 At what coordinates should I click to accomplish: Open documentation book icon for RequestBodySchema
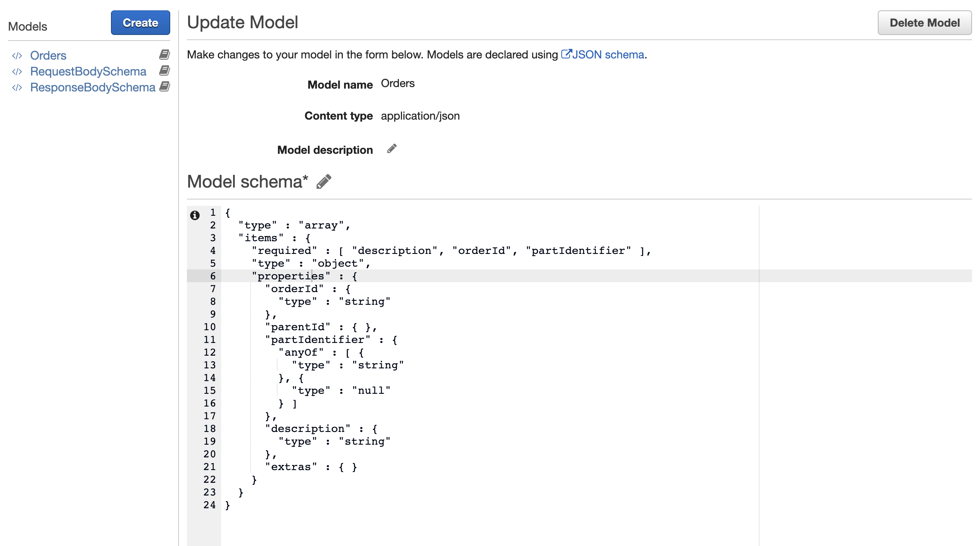click(164, 70)
